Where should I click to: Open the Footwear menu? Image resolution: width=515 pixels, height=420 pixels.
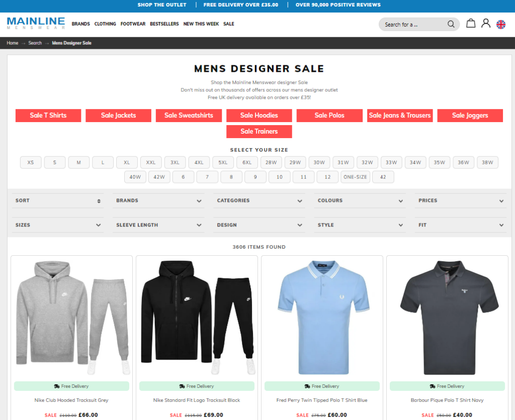133,24
